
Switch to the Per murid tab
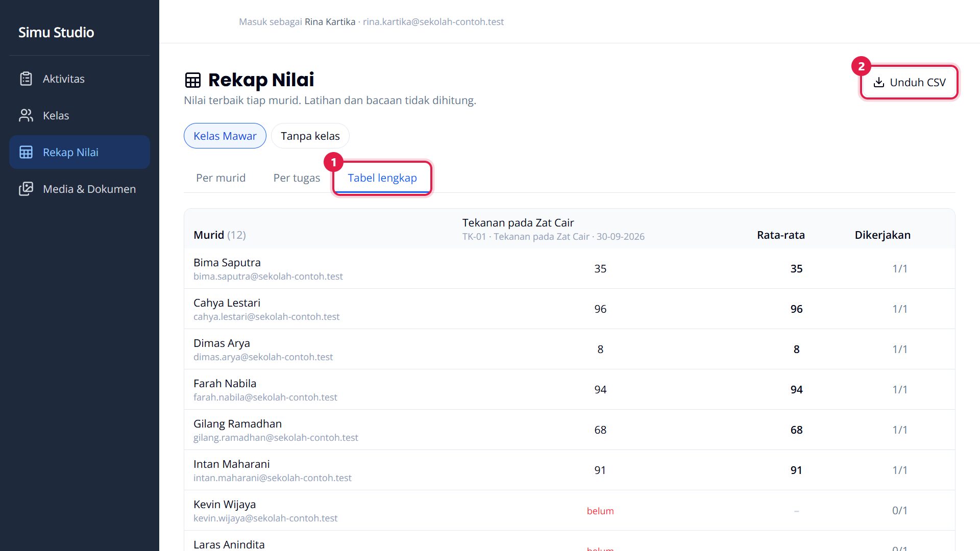[x=220, y=178]
